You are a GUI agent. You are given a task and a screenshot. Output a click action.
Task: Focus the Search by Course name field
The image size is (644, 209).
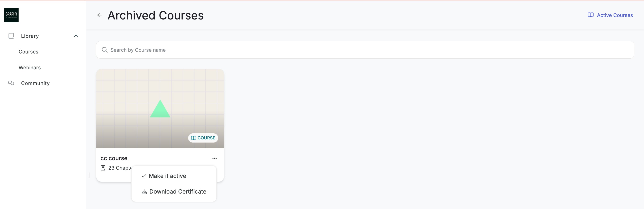click(365, 50)
